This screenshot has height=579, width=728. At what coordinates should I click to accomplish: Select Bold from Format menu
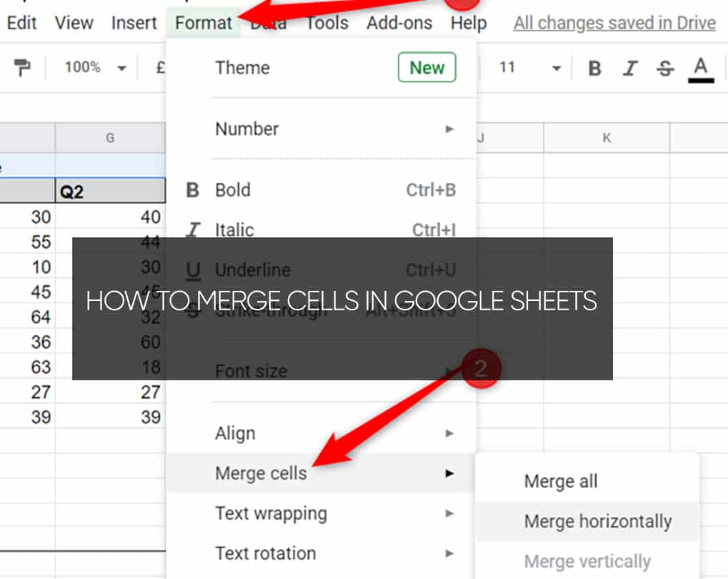pos(321,190)
